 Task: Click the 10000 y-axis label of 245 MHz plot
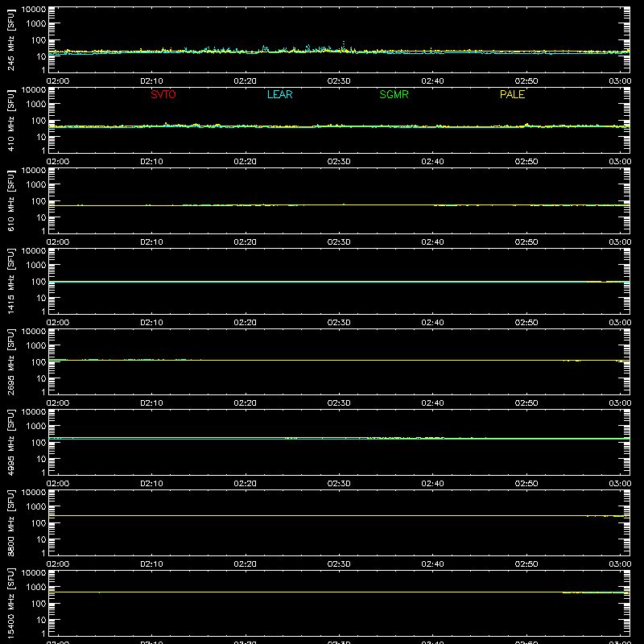34,10
